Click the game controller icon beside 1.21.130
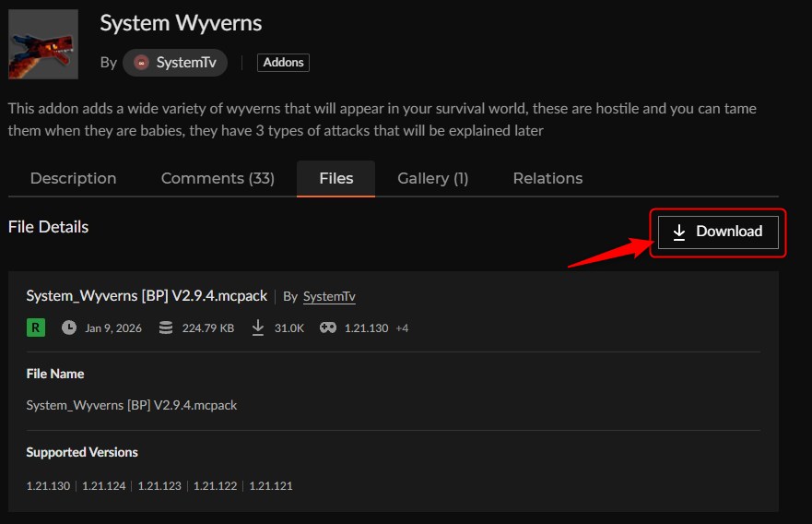The width and height of the screenshot is (812, 524). tap(327, 327)
